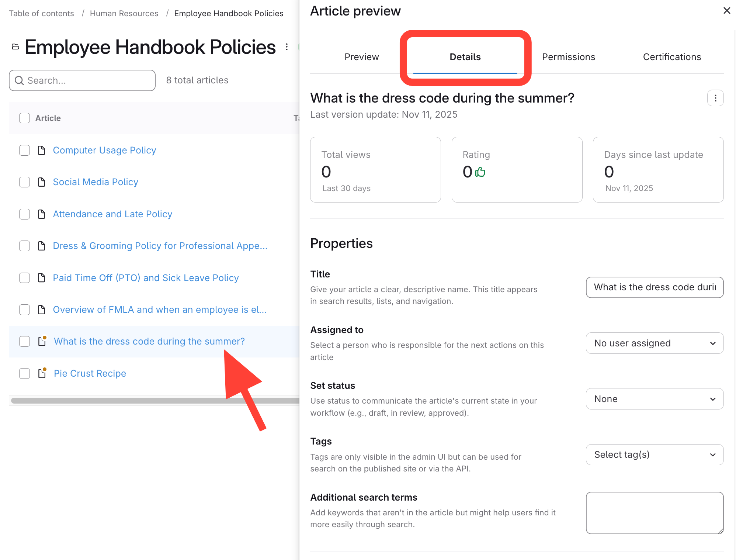This screenshot has height=560, width=736.
Task: Open the Certifications tab
Action: (672, 57)
